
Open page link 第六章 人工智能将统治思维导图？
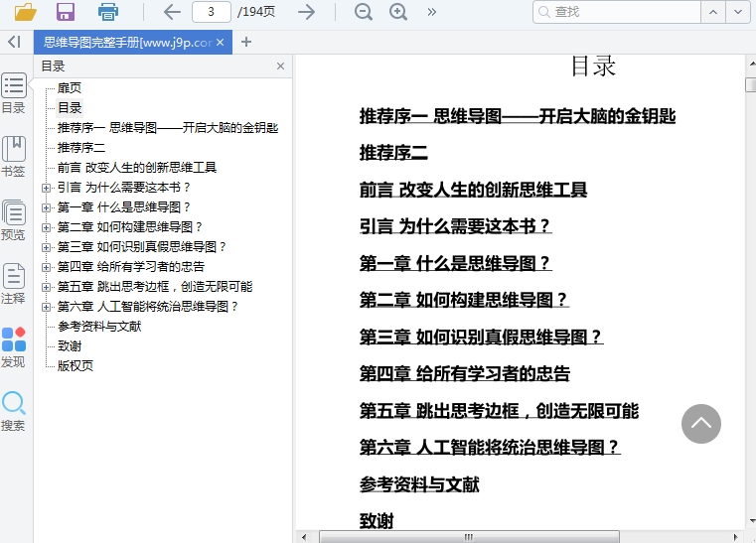(x=490, y=447)
